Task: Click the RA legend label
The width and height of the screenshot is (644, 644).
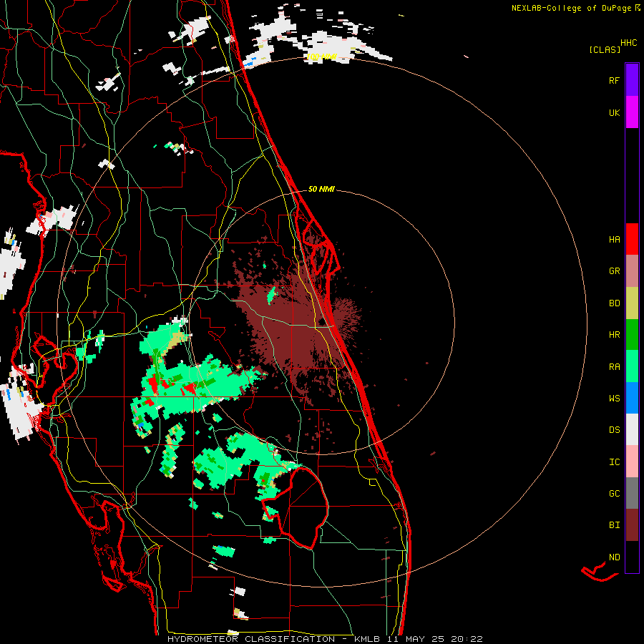Action: [615, 367]
